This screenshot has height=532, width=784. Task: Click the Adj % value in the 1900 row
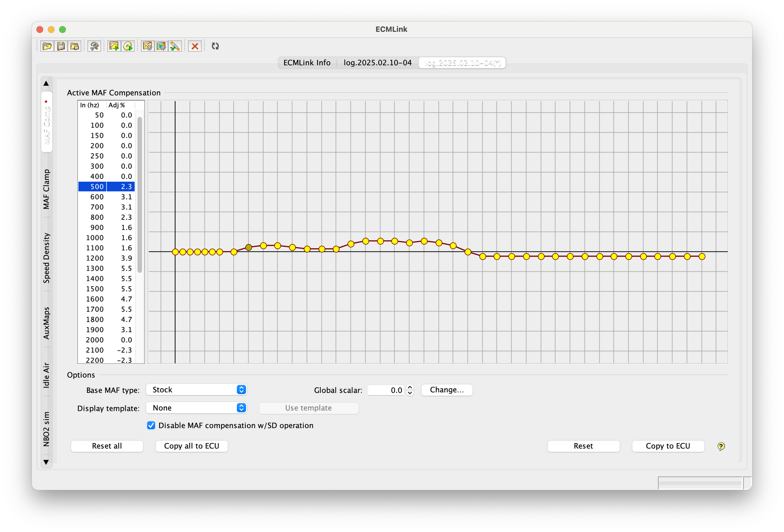[x=121, y=330]
